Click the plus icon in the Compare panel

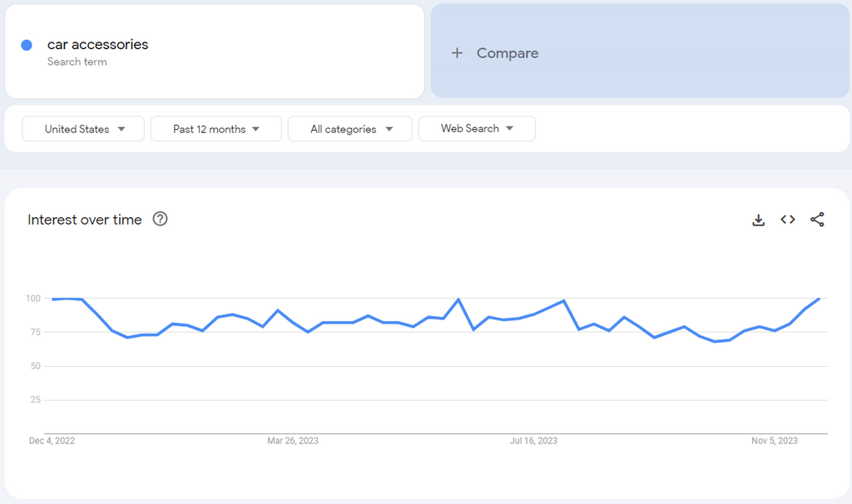(x=457, y=52)
